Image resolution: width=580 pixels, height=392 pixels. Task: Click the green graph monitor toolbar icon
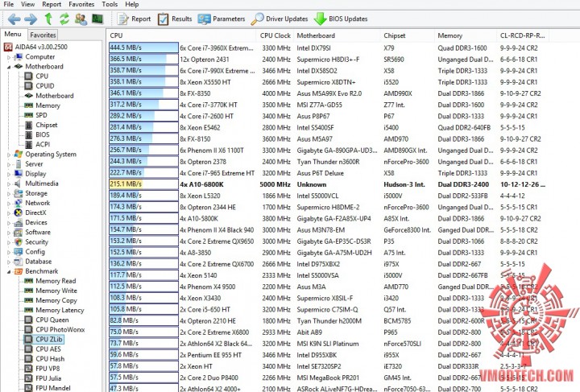click(97, 19)
